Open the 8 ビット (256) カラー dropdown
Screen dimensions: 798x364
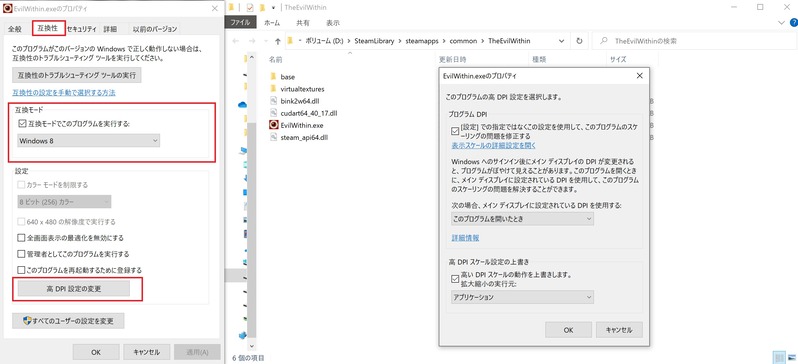[64, 202]
